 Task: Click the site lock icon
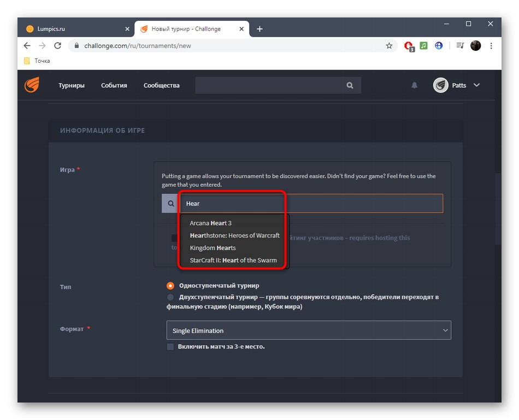[77, 46]
